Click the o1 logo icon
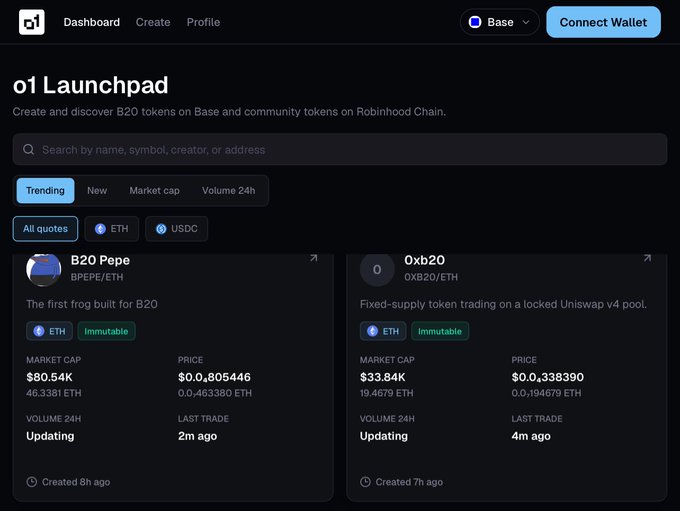Image resolution: width=680 pixels, height=511 pixels. point(32,22)
